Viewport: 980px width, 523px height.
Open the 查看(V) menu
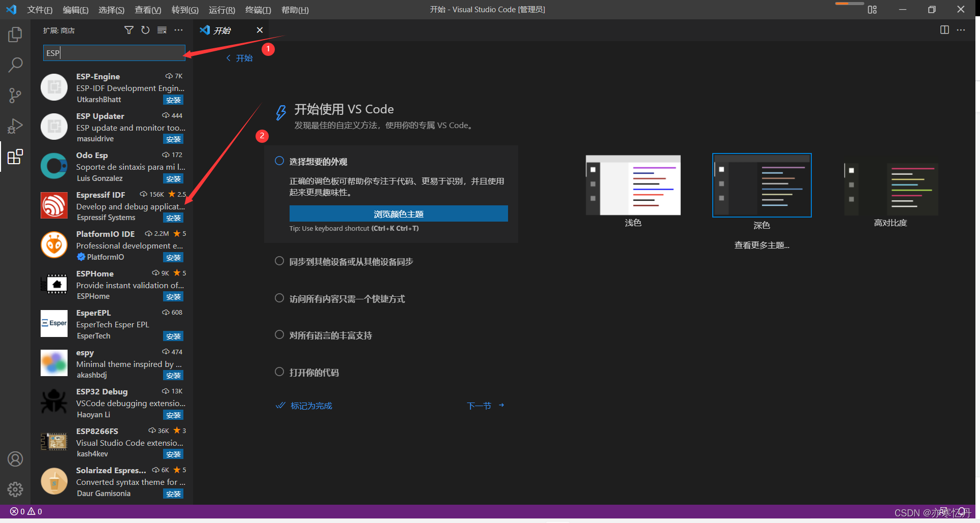pyautogui.click(x=148, y=10)
